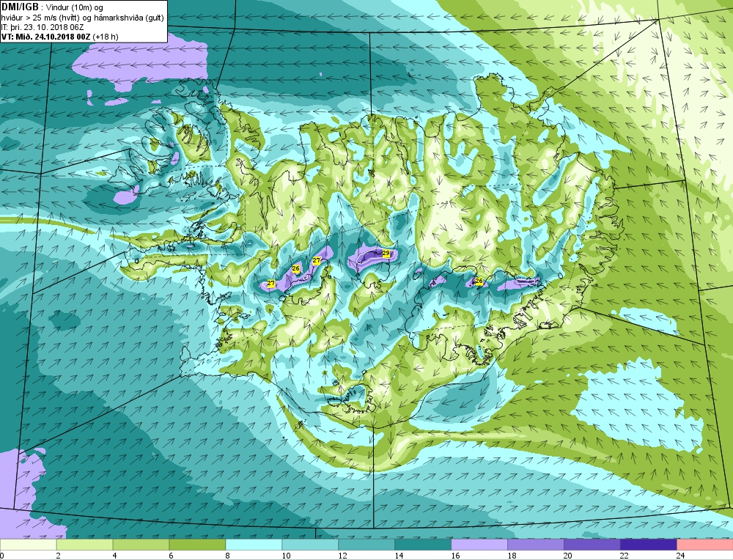Click the legend tick label 12
The image size is (733, 560).
[342, 556]
